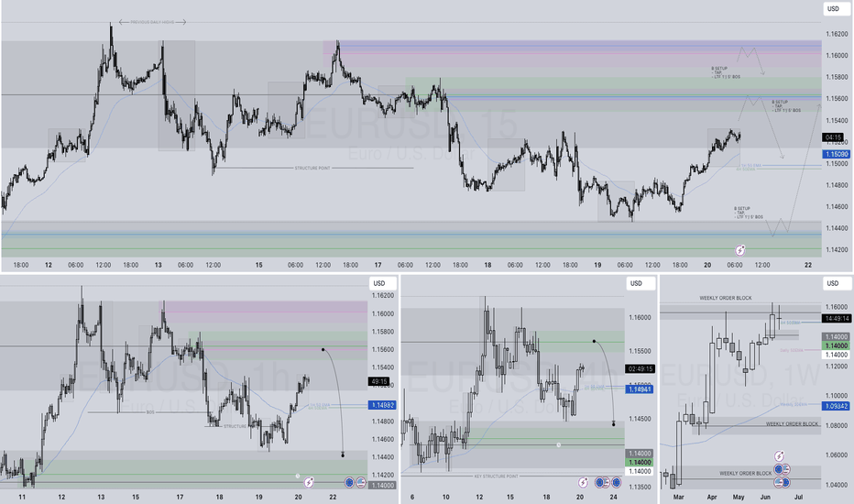Screen dimensions: 854x504
Task: Click Jul on the weekly chart time axis
Action: click(798, 497)
